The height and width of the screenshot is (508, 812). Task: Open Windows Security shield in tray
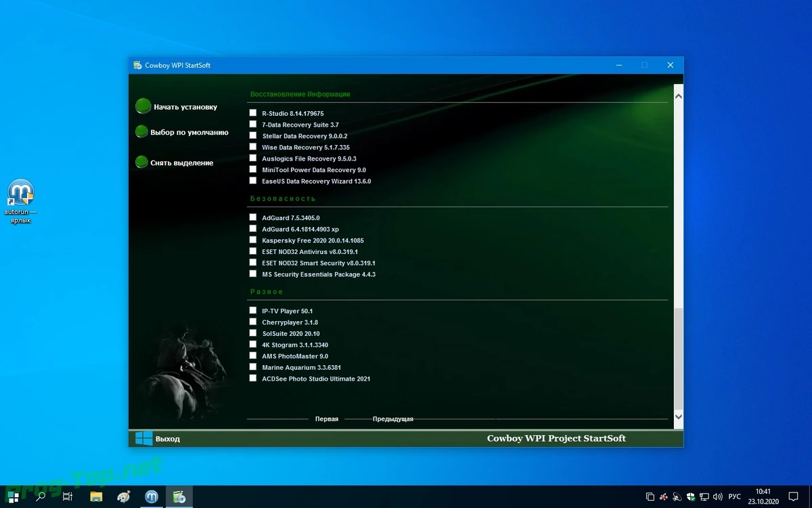click(691, 496)
